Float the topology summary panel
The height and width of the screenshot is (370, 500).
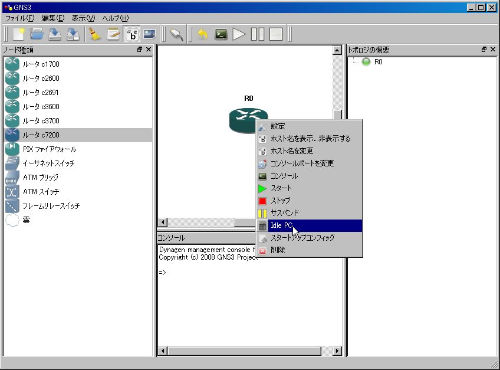484,50
